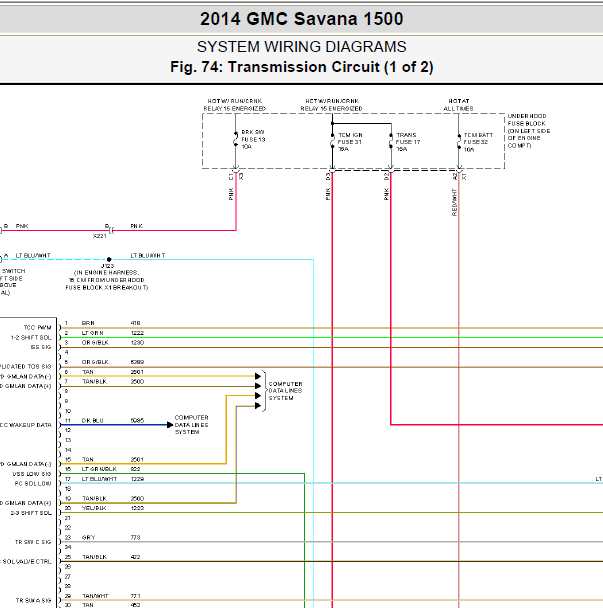This screenshot has width=603, height=608.
Task: Click pin number "16" on the connector
Action: [68, 469]
